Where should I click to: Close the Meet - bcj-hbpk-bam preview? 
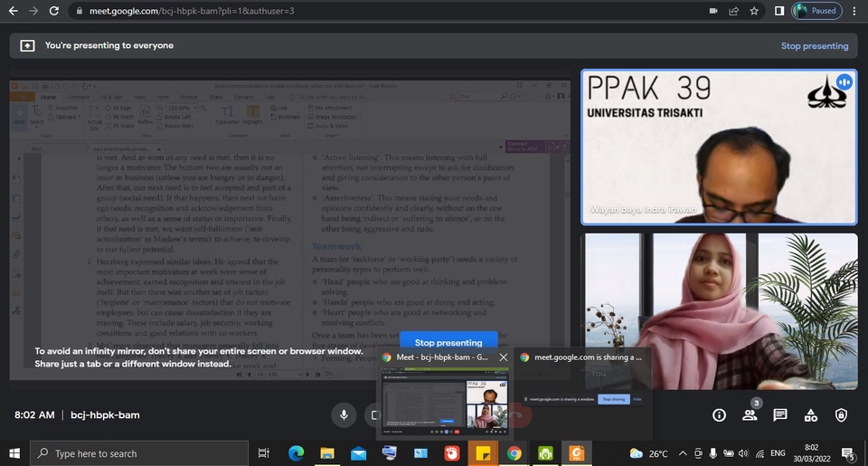tap(504, 357)
